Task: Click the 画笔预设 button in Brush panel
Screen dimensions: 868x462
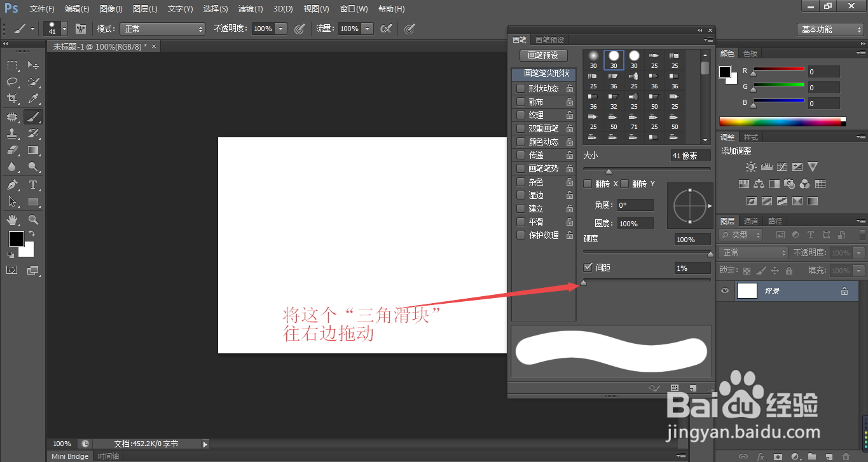Action: click(x=544, y=55)
